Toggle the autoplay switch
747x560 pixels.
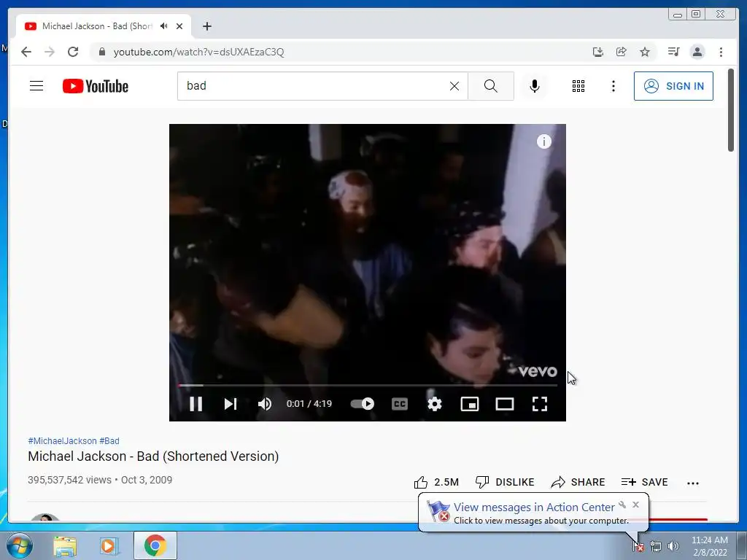click(362, 404)
